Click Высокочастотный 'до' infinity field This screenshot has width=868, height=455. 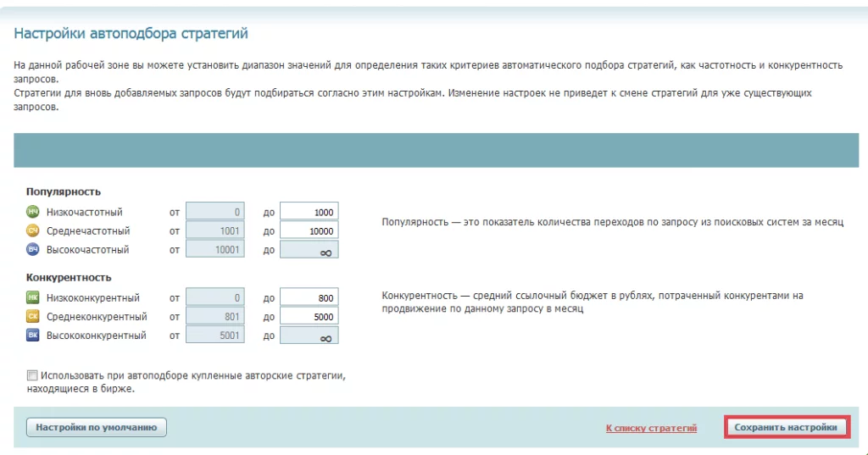click(309, 249)
